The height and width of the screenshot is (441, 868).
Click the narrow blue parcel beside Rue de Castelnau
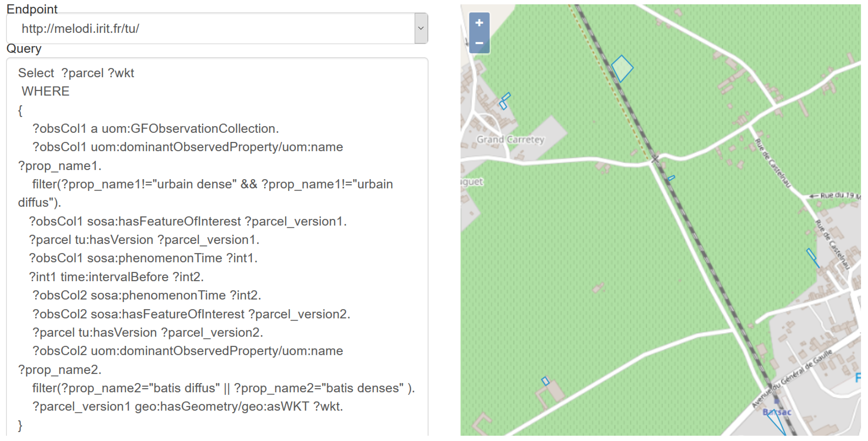(811, 254)
